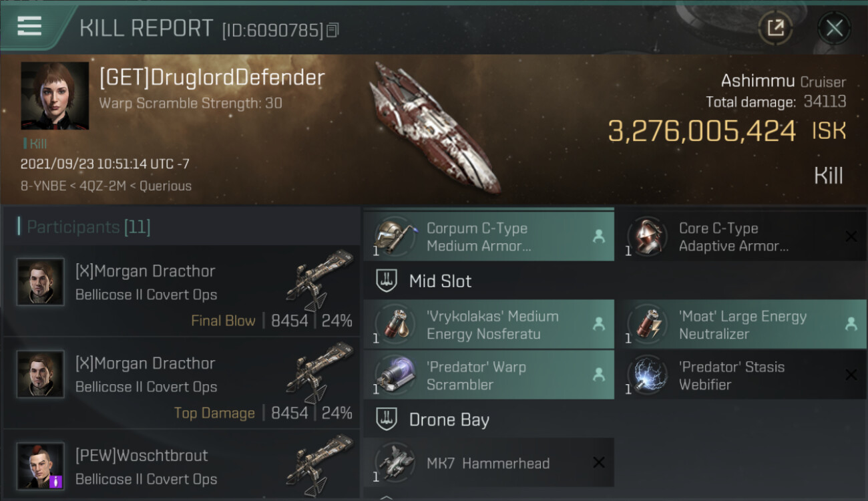Click the 'Moat' Large Energy Neutralizer item
The image size is (868, 501).
coord(741,325)
